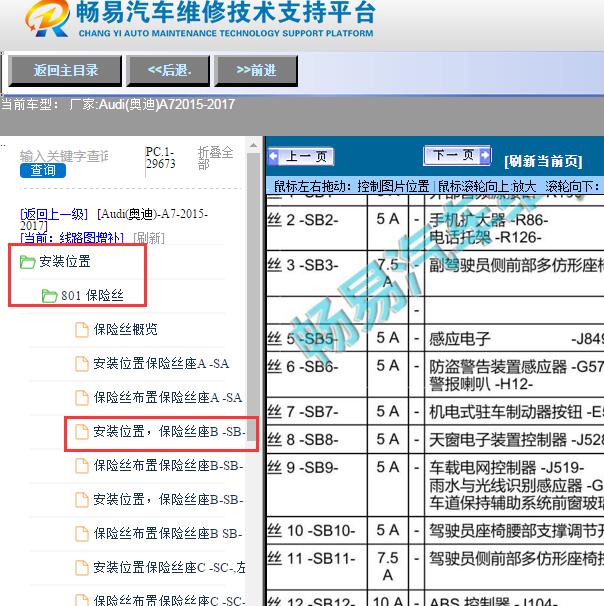The image size is (604, 606).
Task: Click the blue 查询 search button
Action: click(x=43, y=170)
